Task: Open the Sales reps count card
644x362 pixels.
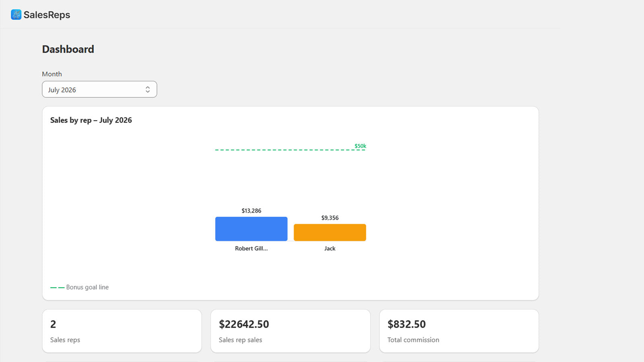Action: [x=122, y=331]
